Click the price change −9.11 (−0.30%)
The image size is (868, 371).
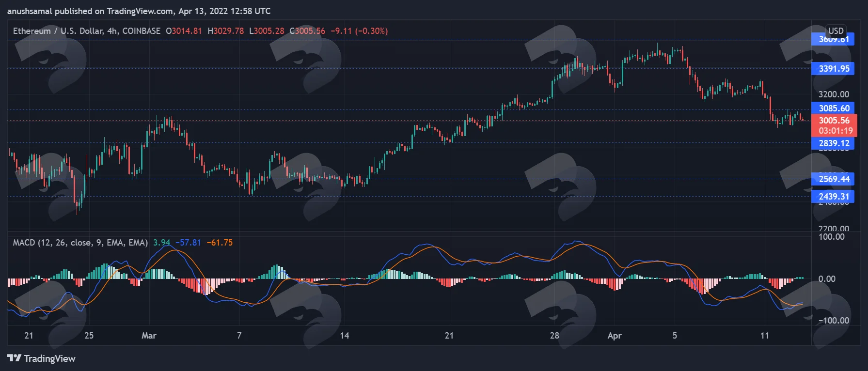coord(359,31)
